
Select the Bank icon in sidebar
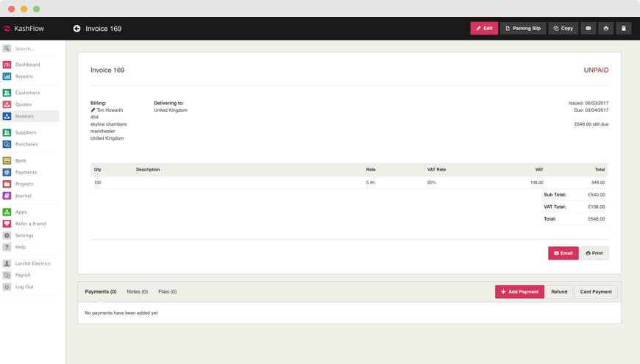coord(7,160)
